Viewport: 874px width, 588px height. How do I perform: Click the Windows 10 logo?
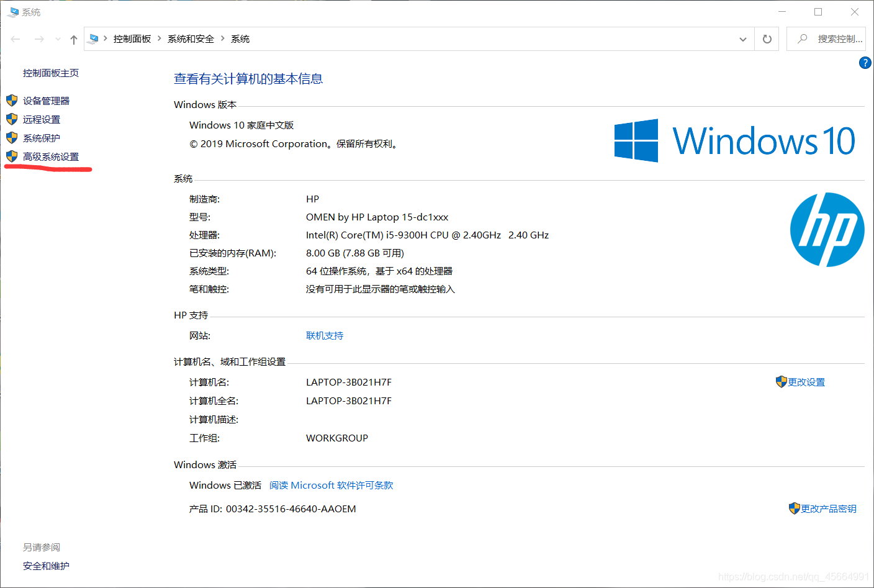(735, 140)
